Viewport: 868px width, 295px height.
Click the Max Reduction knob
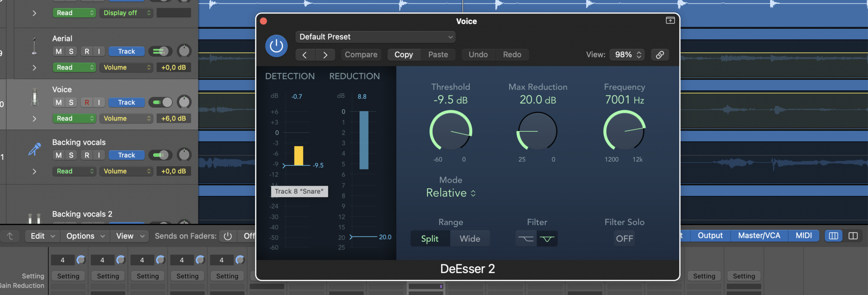tap(537, 131)
